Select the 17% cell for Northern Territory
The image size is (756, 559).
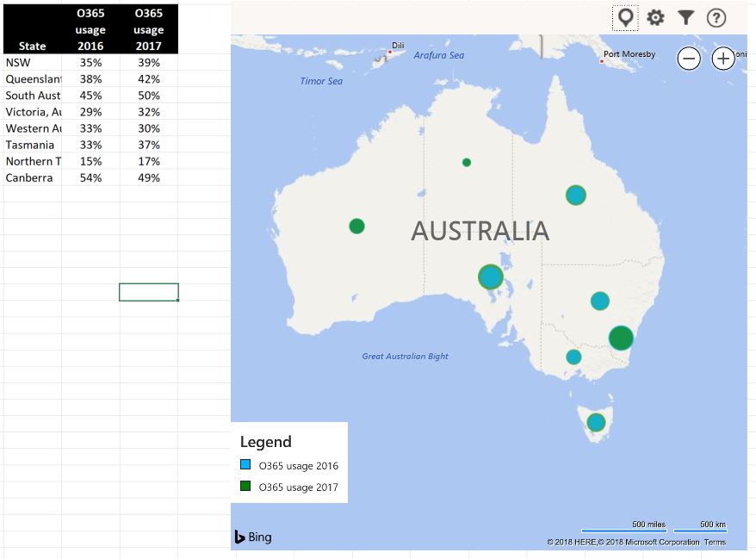point(148,161)
